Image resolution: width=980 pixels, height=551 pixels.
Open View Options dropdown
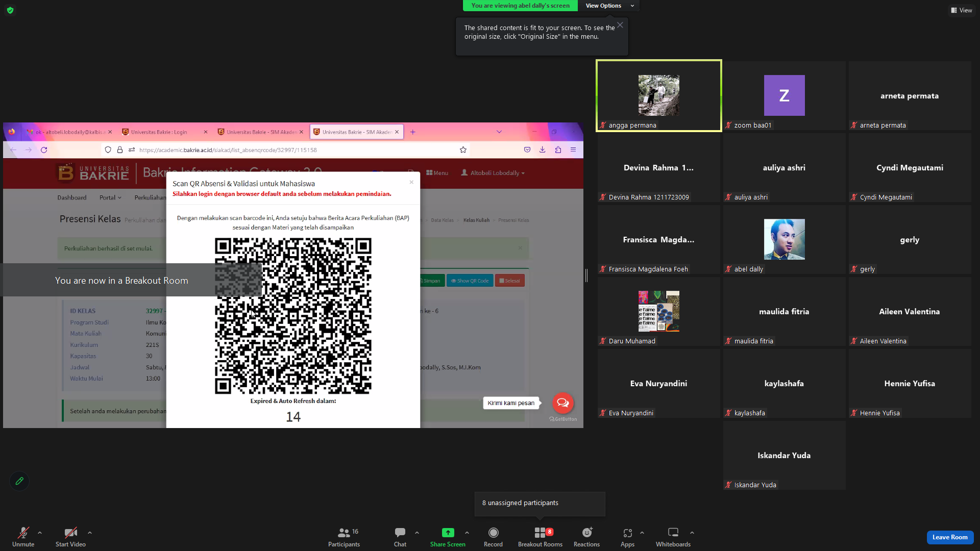click(608, 6)
